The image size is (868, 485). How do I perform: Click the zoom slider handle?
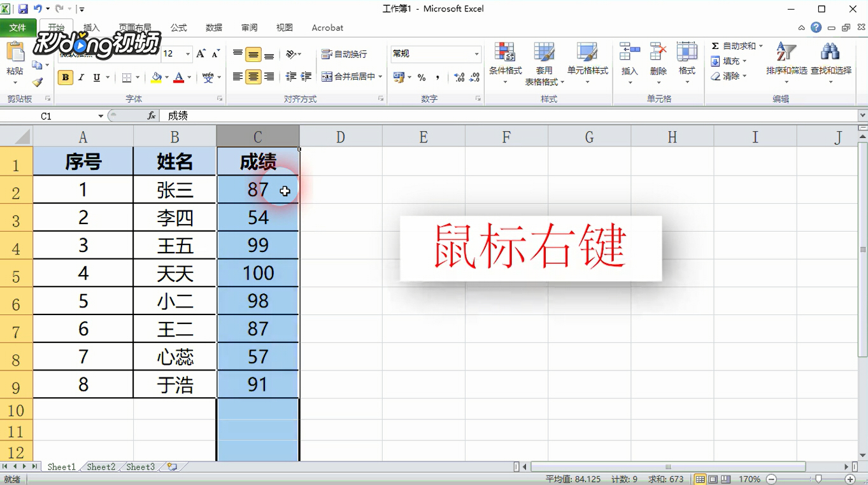click(818, 479)
